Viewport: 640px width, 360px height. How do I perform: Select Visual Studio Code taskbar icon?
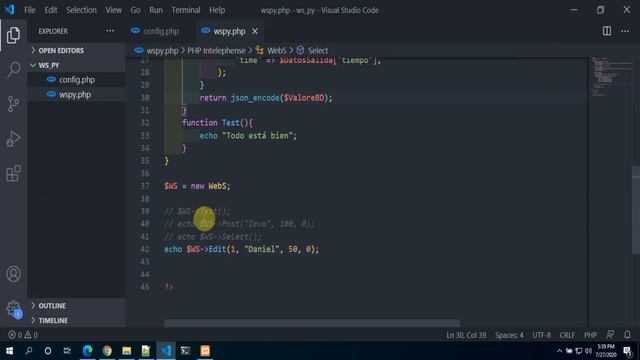coord(166,351)
